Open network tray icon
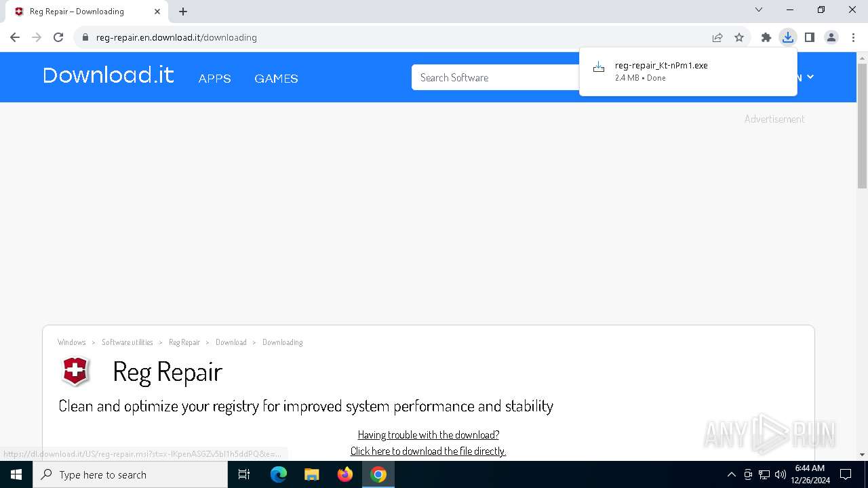This screenshot has height=488, width=868. (764, 474)
